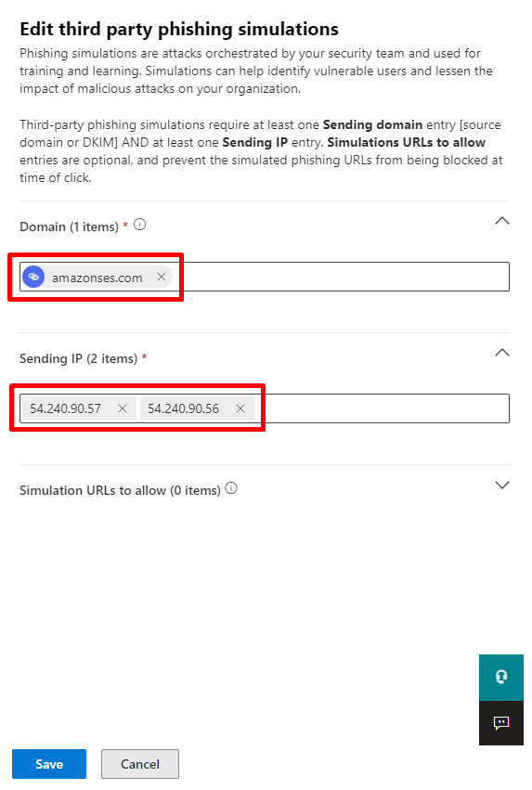The height and width of the screenshot is (790, 532).
Task: Open the headset help support icon
Action: click(501, 677)
